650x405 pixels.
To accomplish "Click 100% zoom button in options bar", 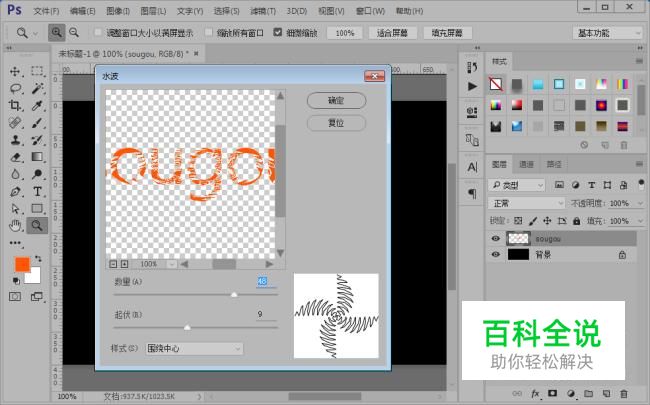I will click(x=344, y=33).
